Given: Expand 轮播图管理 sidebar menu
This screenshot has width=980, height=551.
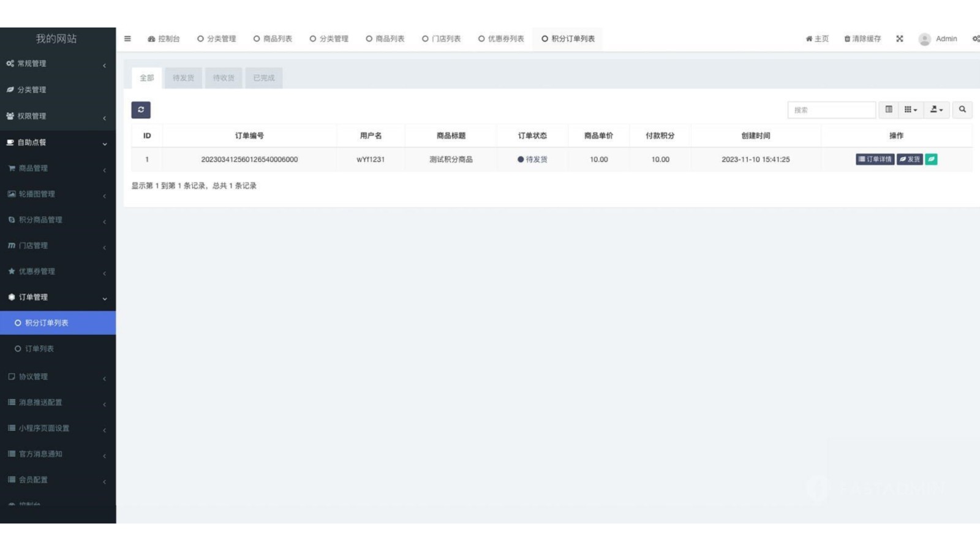Looking at the screenshot, I should (58, 193).
